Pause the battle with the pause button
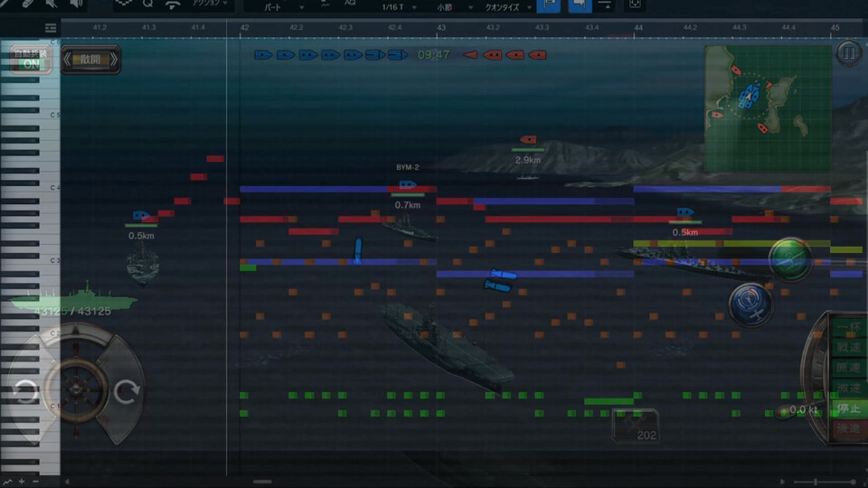 pos(848,53)
